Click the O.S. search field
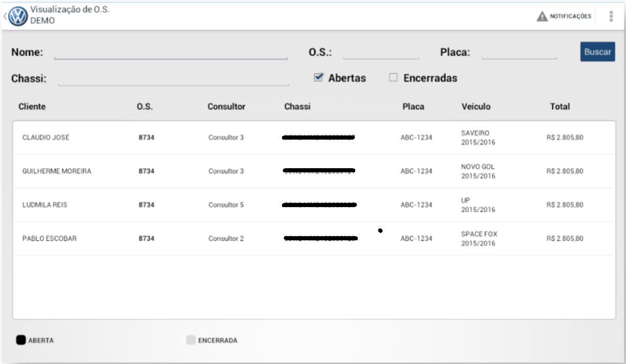The image size is (626, 364). click(381, 53)
